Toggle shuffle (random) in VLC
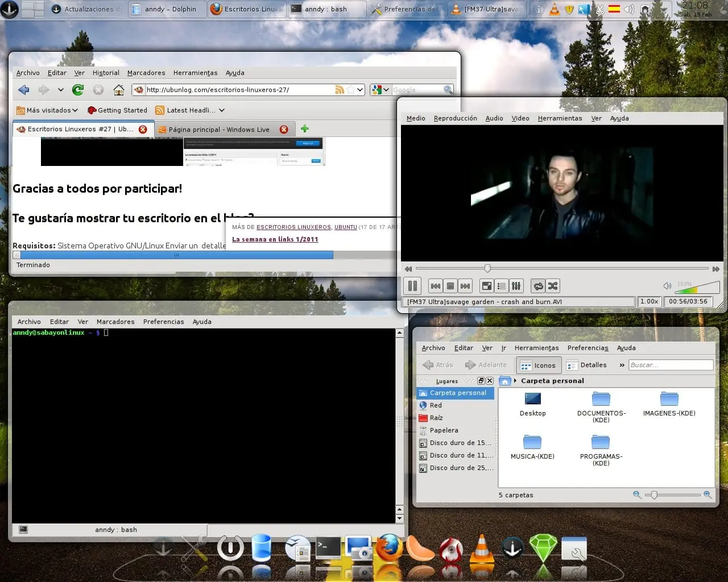This screenshot has height=582, width=728. point(552,286)
